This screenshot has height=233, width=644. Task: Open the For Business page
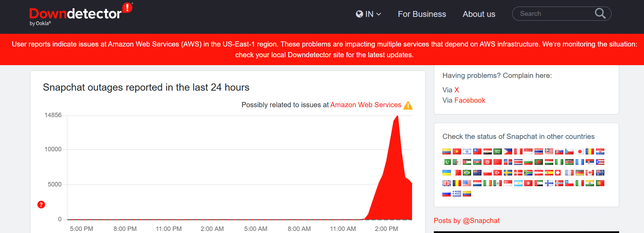point(422,14)
